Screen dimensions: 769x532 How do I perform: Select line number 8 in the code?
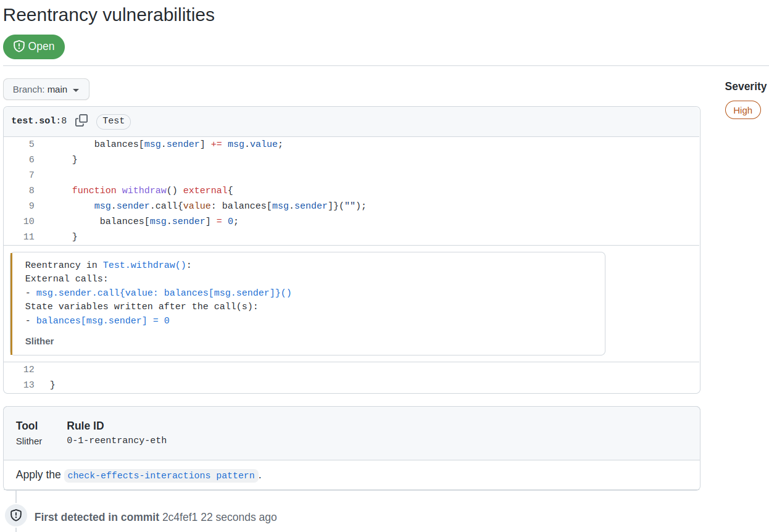[x=31, y=191]
